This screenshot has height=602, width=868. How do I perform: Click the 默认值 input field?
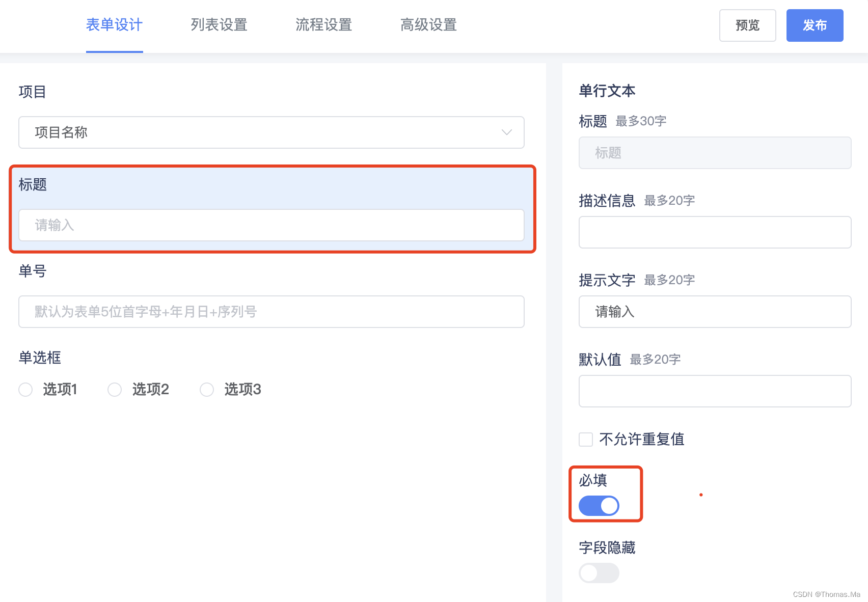715,391
